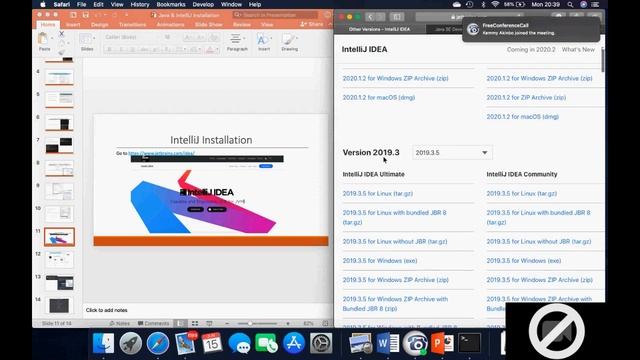Viewport: 640px width, 360px height.
Task: Open the History menu in menu bar
Action: (140, 4)
